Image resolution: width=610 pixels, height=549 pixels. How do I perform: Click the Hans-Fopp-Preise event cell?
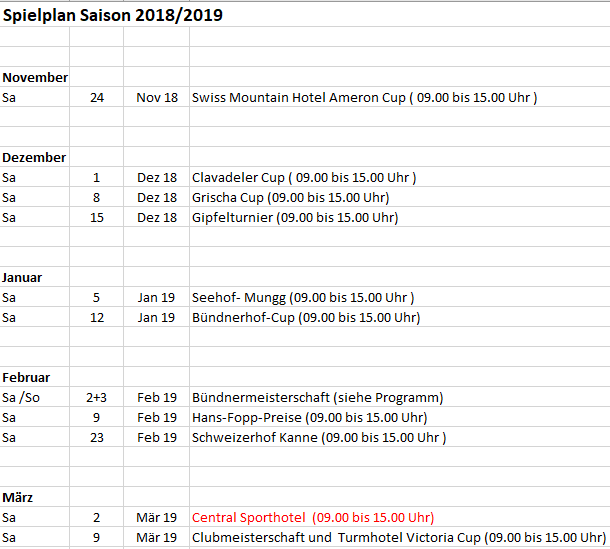click(x=309, y=418)
